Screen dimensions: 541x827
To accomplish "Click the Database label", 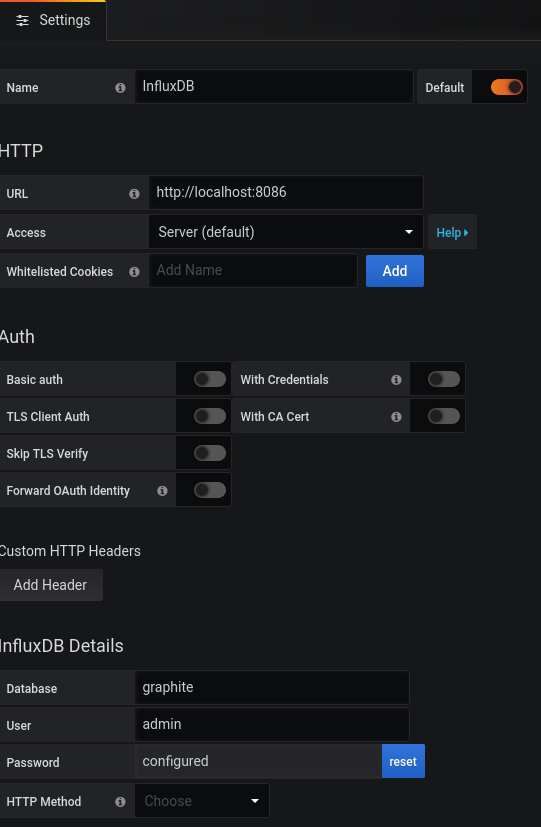I will [x=32, y=689].
